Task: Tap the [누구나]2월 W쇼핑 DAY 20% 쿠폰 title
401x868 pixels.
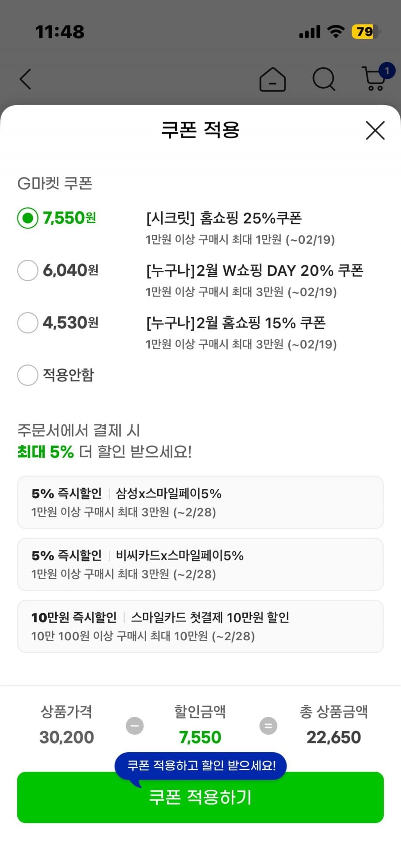Action: (x=254, y=270)
